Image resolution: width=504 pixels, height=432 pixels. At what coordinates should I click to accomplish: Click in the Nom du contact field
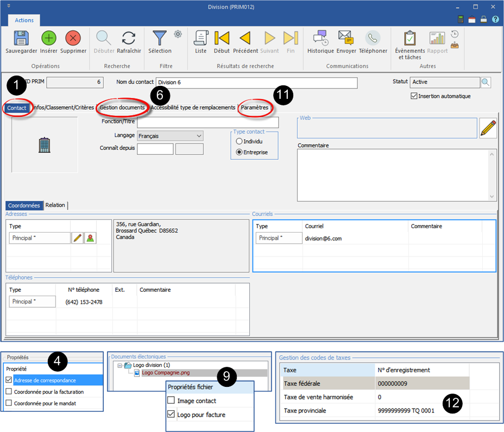[x=256, y=83]
